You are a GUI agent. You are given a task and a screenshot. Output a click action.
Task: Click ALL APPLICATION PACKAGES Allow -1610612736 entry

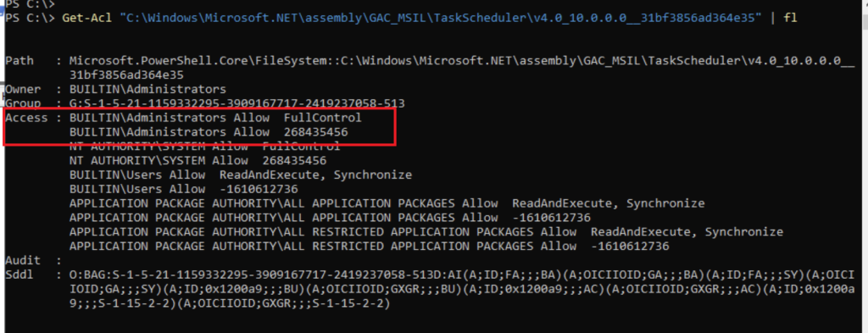tap(330, 218)
